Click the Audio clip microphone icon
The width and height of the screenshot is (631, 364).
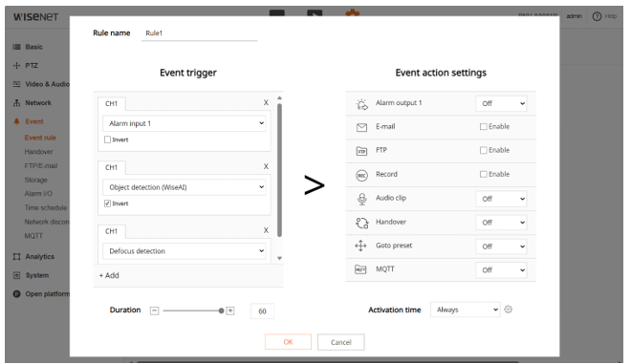361,199
